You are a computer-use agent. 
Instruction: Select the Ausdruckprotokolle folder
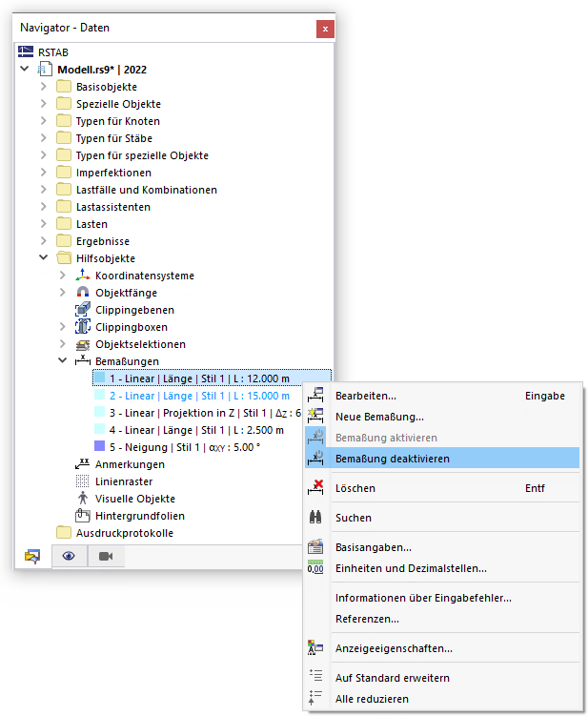coord(125,532)
